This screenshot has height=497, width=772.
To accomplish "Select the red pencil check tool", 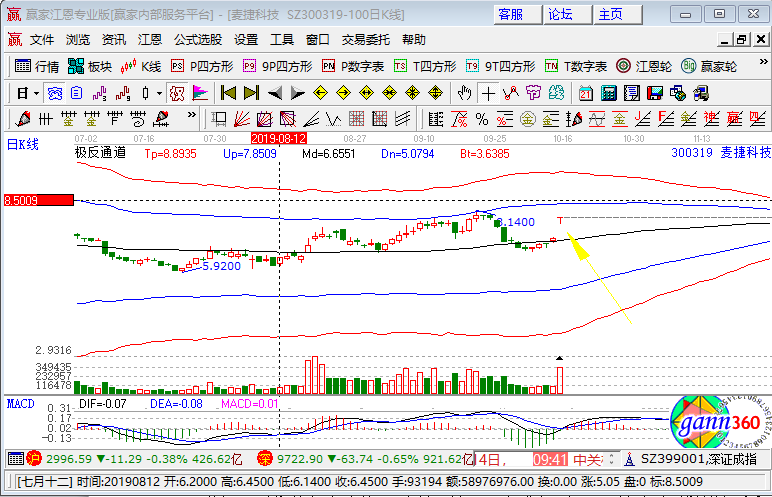I will [23, 119].
